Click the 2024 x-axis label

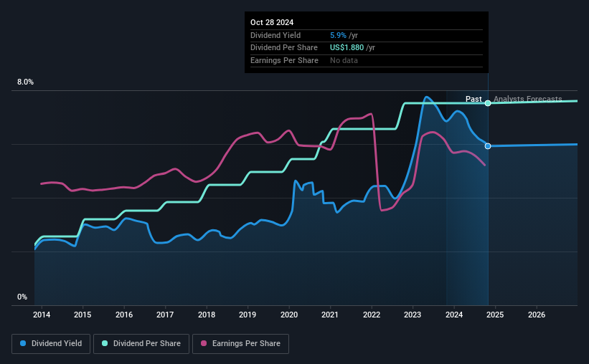[x=454, y=315]
